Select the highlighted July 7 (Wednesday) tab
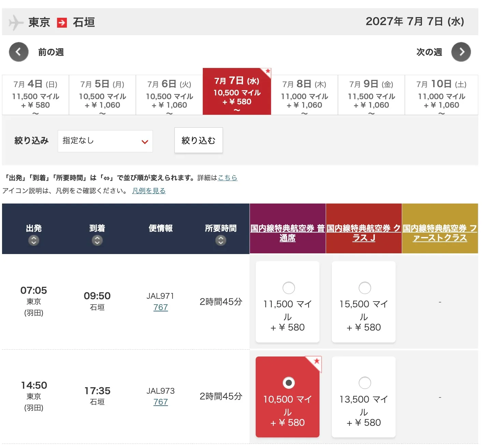The width and height of the screenshot is (482, 448). click(237, 92)
